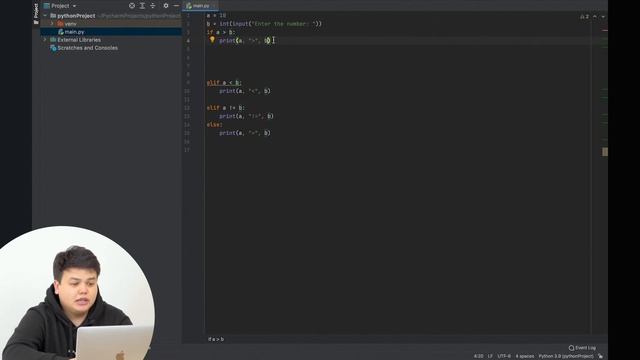Click the warnings indicator in editor corner

584,17
